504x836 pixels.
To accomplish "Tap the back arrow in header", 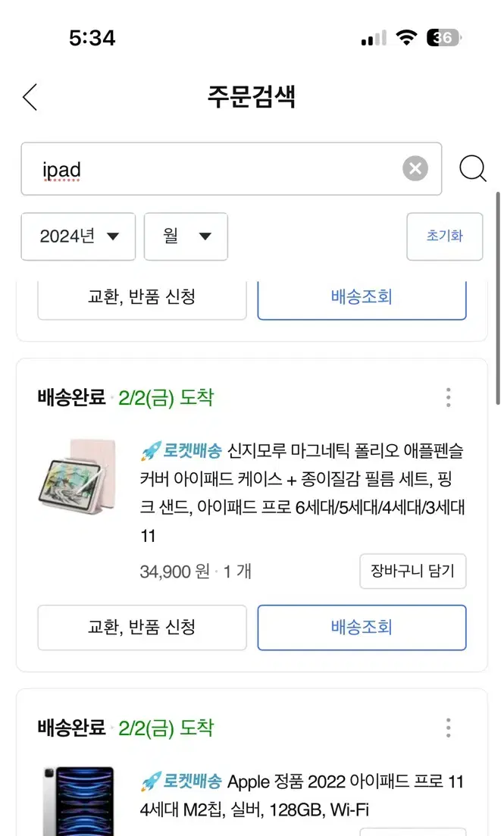I will coord(30,97).
